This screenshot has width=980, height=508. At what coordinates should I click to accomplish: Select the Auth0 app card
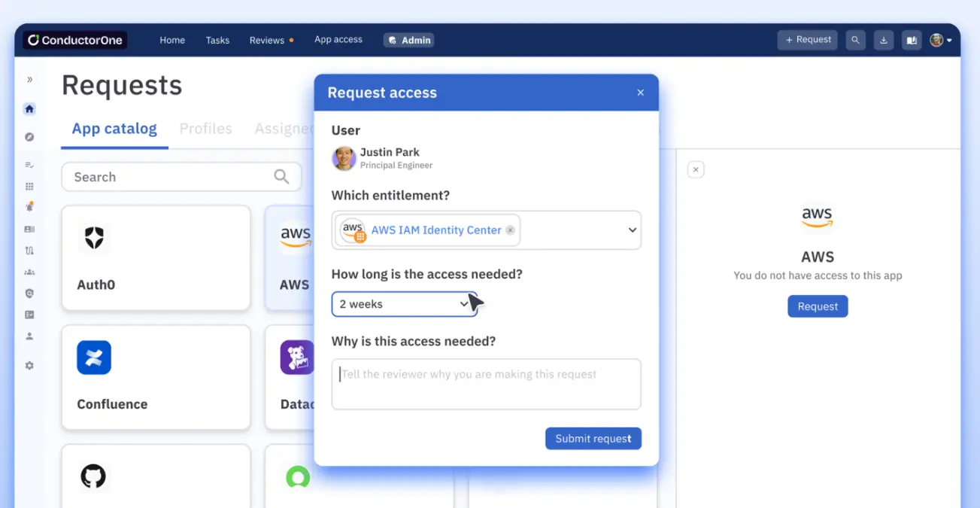tap(156, 258)
